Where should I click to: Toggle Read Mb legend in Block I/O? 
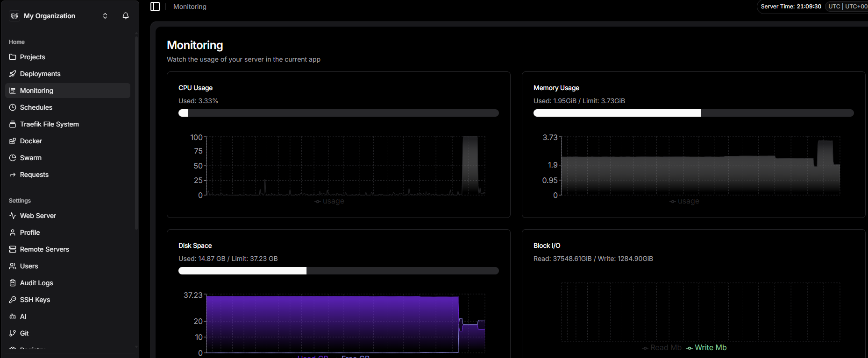click(x=662, y=348)
